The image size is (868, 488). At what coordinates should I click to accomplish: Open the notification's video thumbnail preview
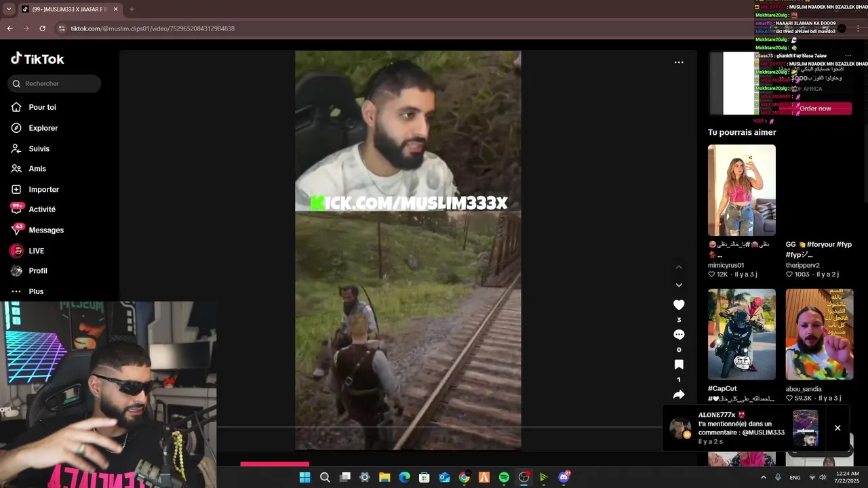tap(806, 428)
